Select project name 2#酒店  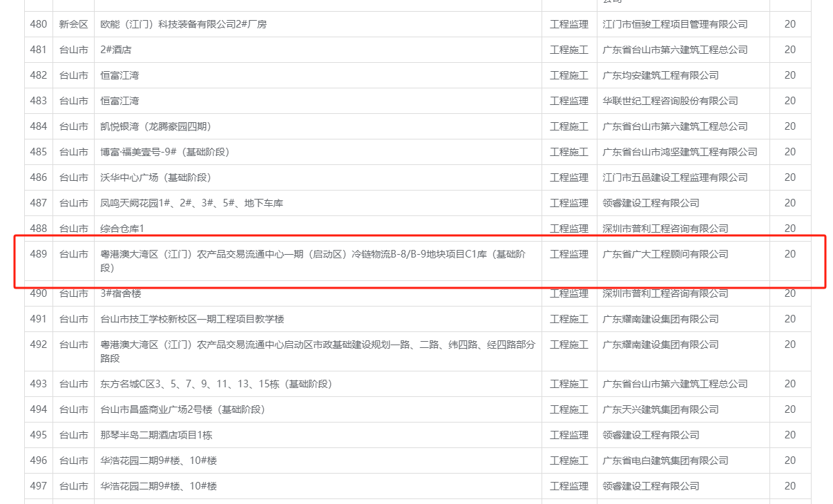[x=115, y=50]
